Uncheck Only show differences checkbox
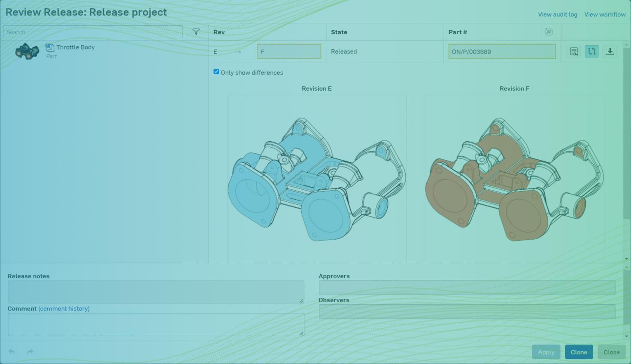This screenshot has width=631, height=364. [216, 72]
